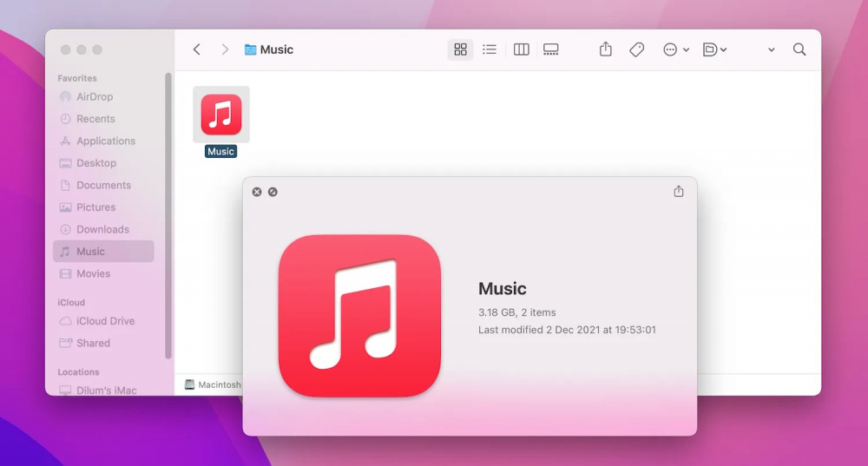The height and width of the screenshot is (466, 868).
Task: Click the Quick Look share button
Action: point(679,191)
